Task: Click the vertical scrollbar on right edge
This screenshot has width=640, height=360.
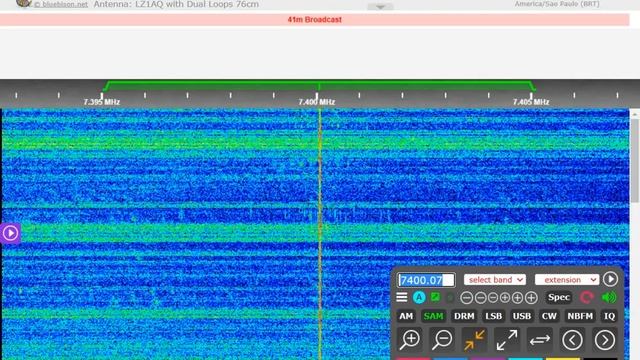Action: 635,160
